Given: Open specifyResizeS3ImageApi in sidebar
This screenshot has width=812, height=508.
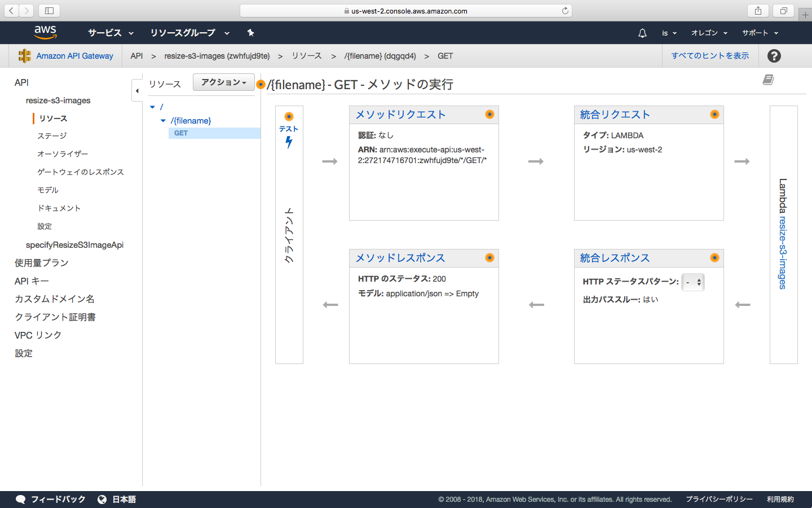Looking at the screenshot, I should 74,245.
